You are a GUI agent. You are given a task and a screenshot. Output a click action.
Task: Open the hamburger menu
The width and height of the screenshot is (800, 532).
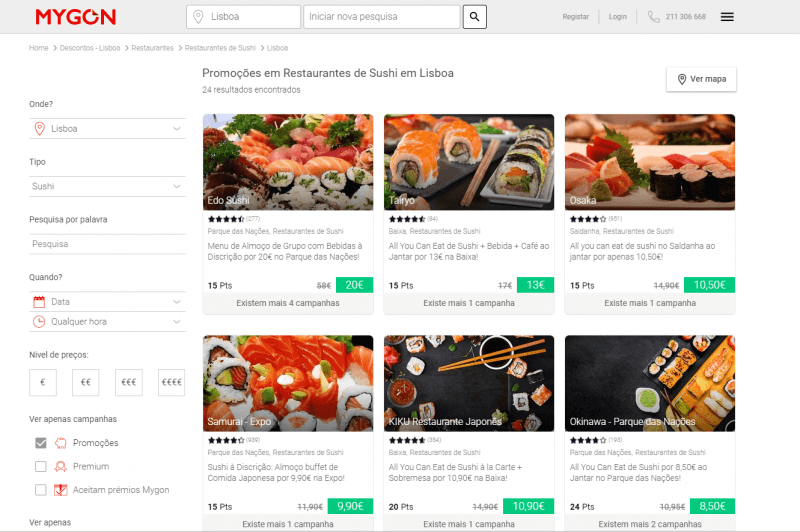(x=727, y=17)
